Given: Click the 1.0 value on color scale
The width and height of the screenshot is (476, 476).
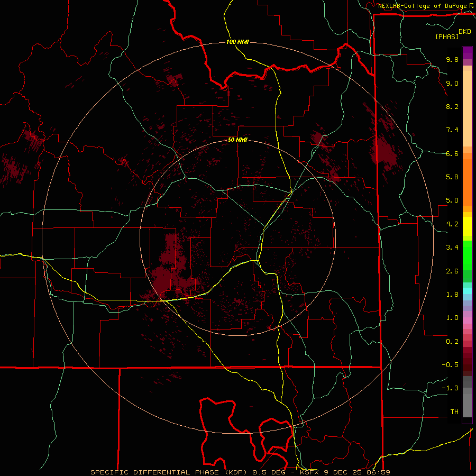Looking at the screenshot, I should click(452, 318).
